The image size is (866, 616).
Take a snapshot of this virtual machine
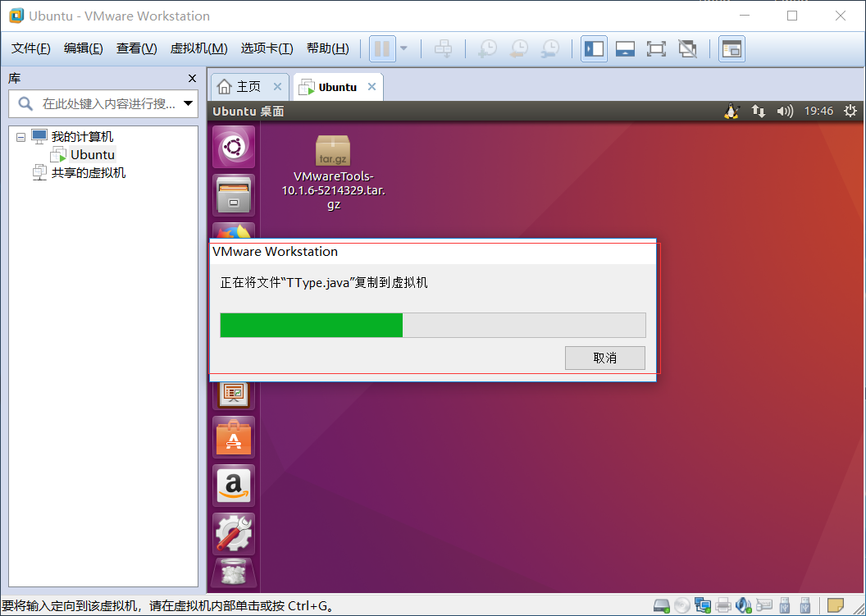(486, 48)
